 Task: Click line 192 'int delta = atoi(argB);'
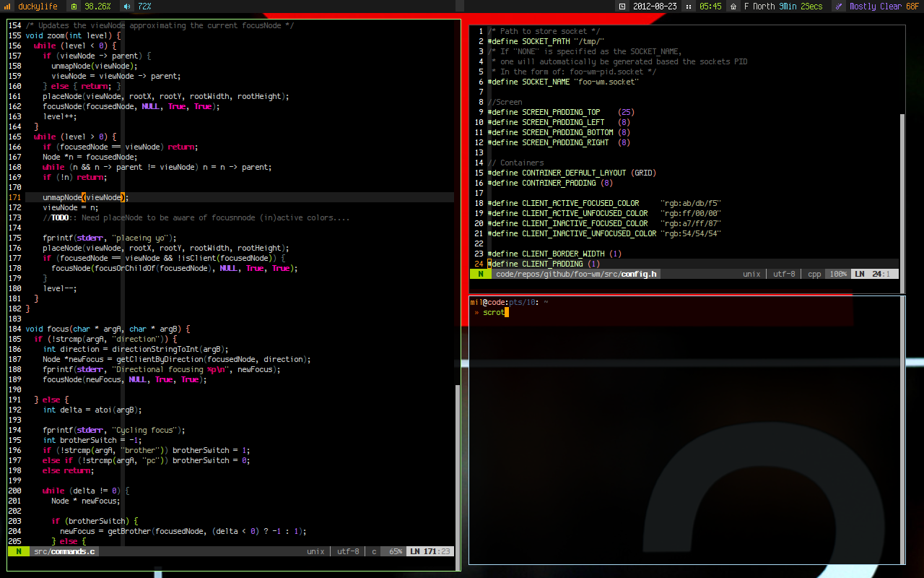pyautogui.click(x=92, y=410)
